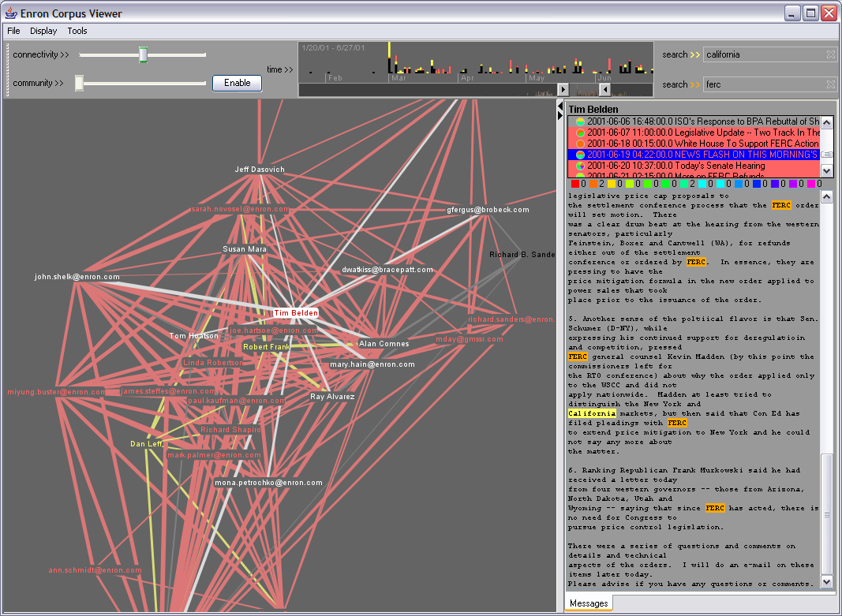Select the dwatkiss@bracepatt.com node
842x616 pixels.
387,270
